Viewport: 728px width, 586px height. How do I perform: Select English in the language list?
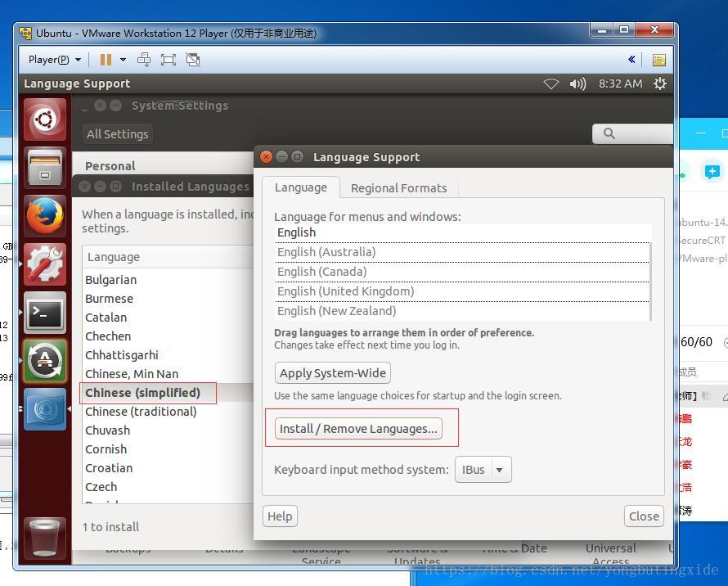tap(462, 232)
